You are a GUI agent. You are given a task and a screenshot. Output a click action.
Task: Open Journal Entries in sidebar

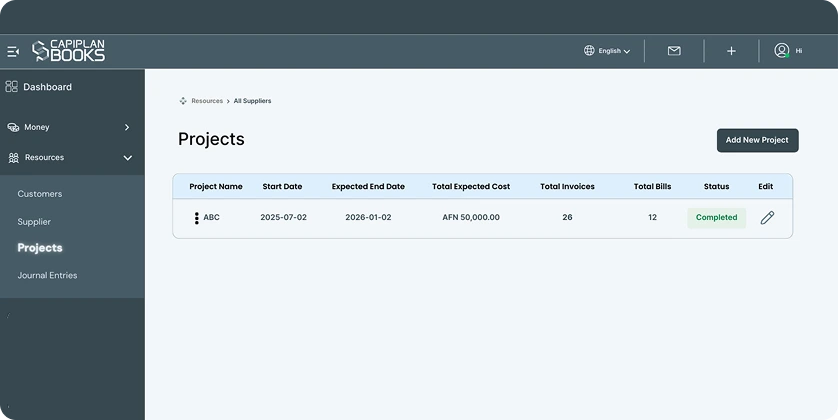click(x=48, y=275)
